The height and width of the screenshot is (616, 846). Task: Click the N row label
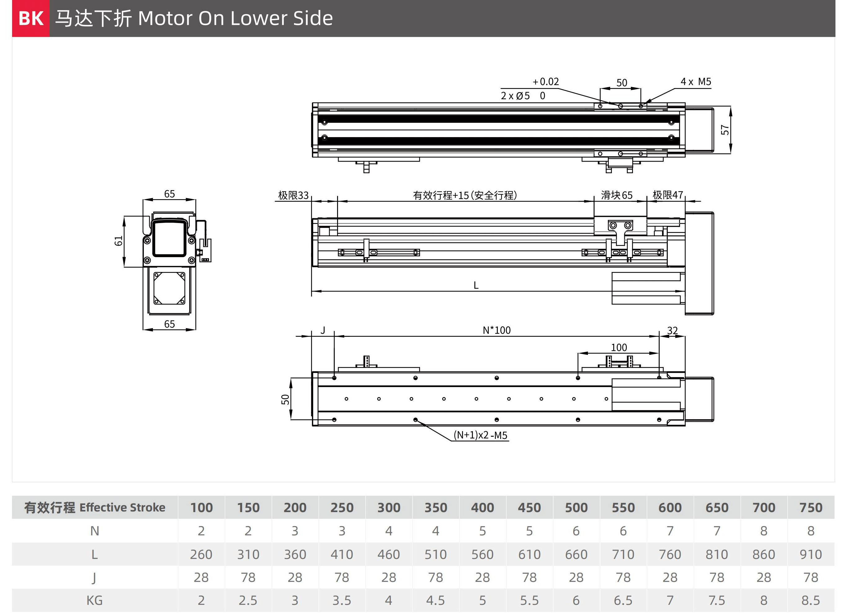(95, 531)
